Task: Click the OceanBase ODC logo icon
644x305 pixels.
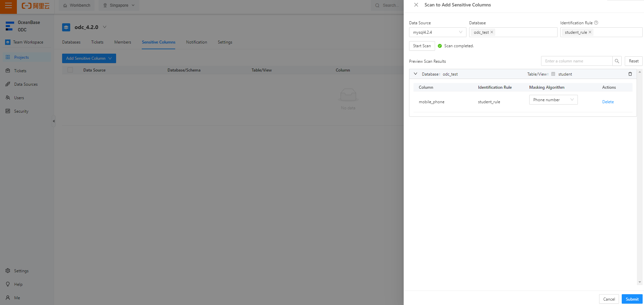Action: point(10,26)
